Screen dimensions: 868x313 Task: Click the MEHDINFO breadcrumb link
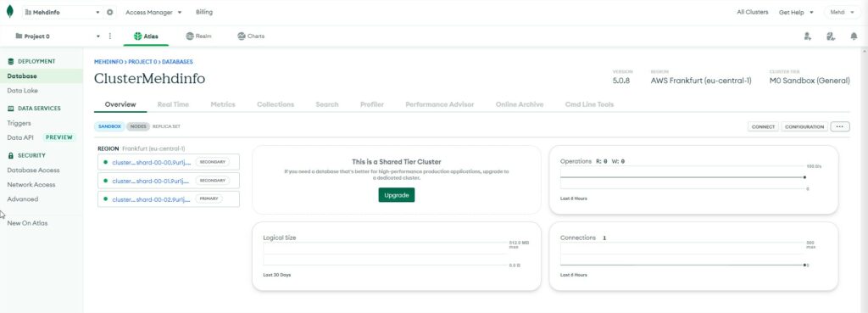108,62
